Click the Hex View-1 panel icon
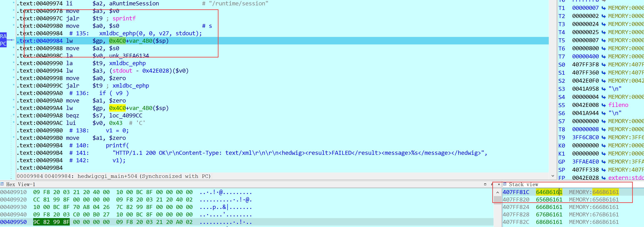This screenshot has height=227, width=644. [2, 184]
